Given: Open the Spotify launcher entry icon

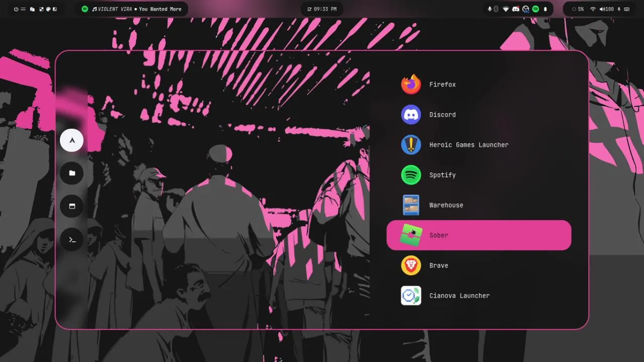Looking at the screenshot, I should (411, 175).
